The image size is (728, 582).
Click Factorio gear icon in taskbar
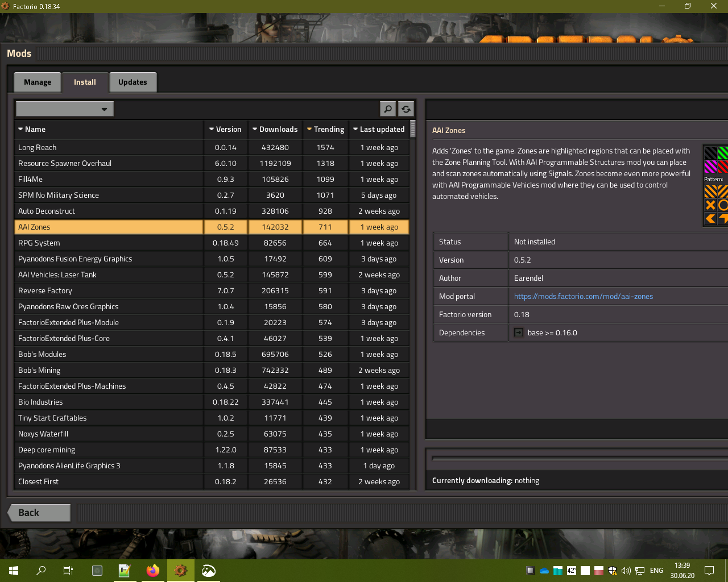[180, 571]
